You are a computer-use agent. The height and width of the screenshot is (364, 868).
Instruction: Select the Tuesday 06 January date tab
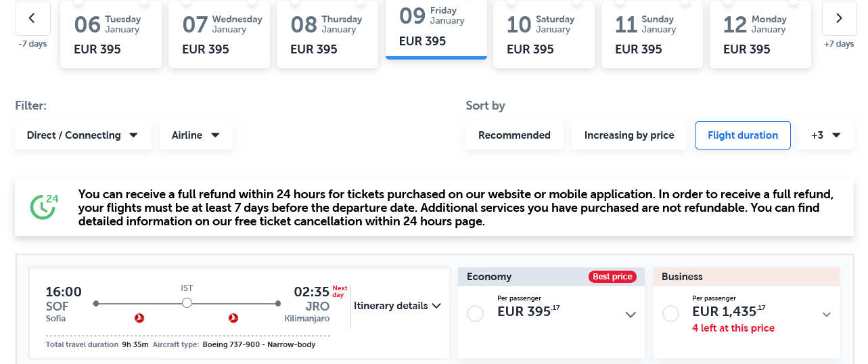111,35
